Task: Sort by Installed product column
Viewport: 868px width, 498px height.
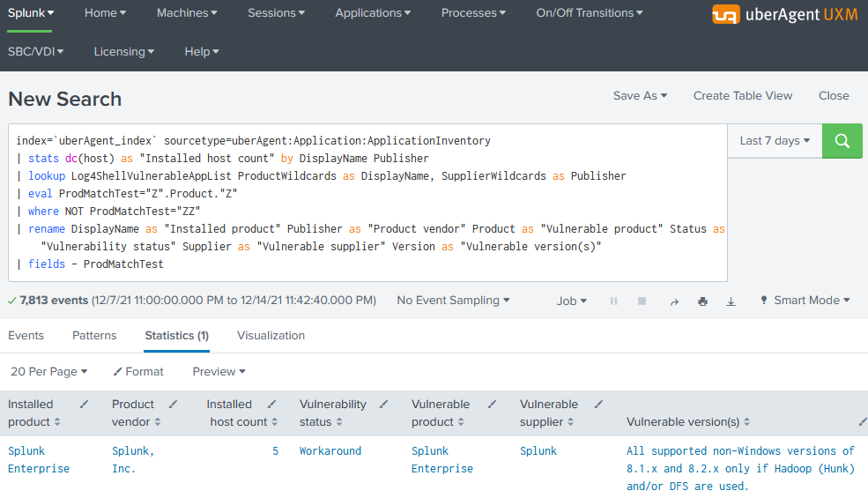Action: (x=57, y=422)
